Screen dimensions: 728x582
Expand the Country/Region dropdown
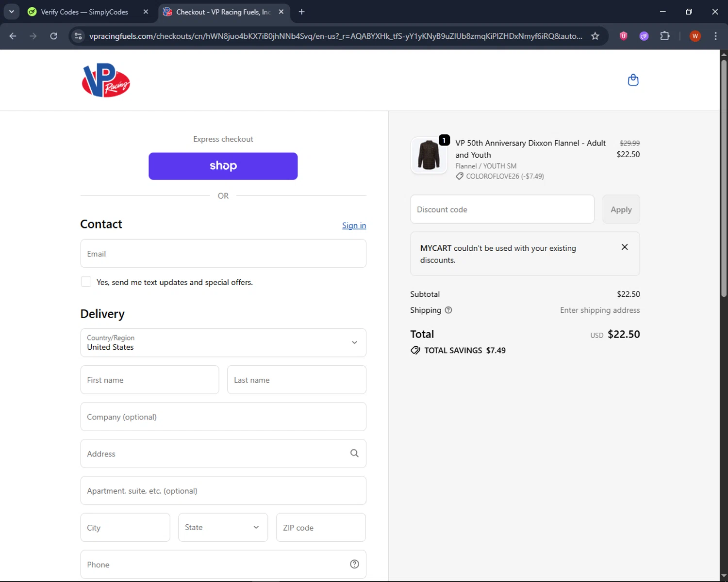(223, 342)
